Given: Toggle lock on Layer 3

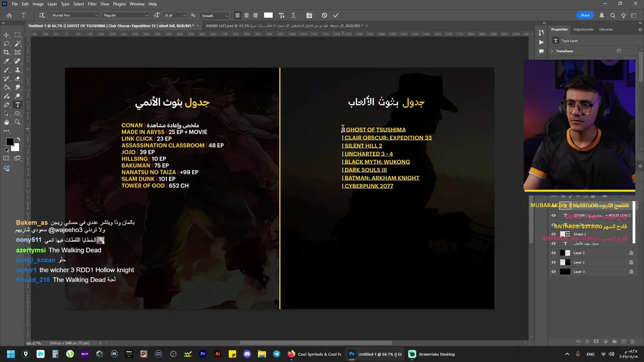Looking at the screenshot, I should tap(631, 272).
